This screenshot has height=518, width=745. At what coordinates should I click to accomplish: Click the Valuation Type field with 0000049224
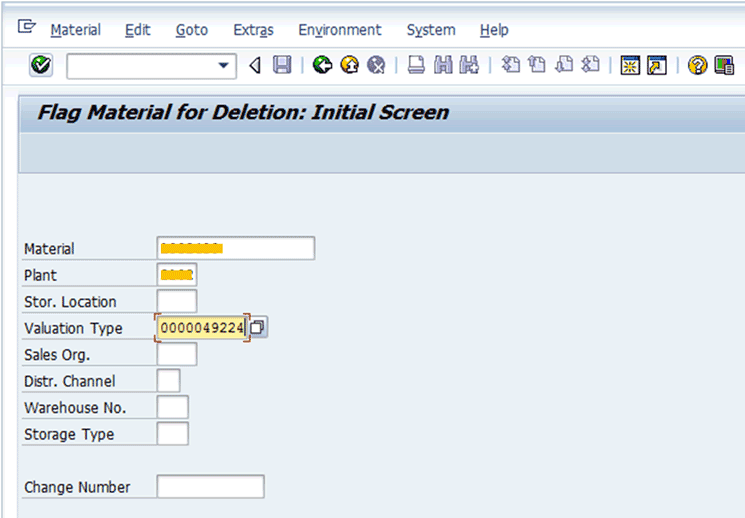coord(202,327)
